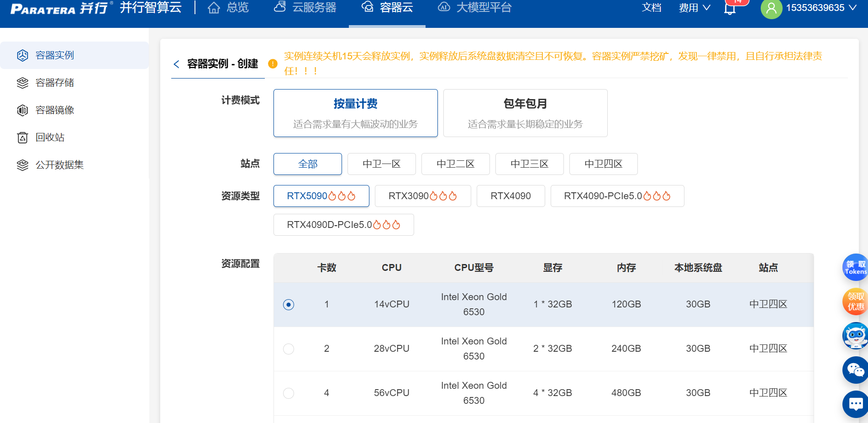This screenshot has height=423, width=868.
Task: Click the 并行智算云 header title
Action: [151, 8]
